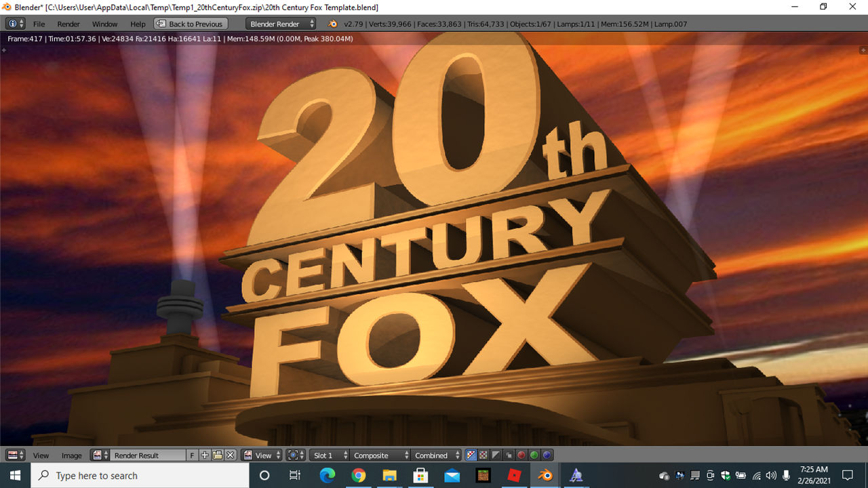Open the editor mode View dropdown

(x=262, y=455)
